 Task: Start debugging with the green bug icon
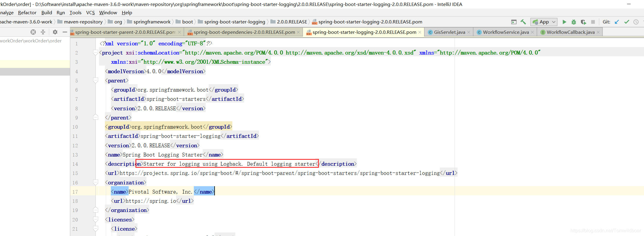point(574,22)
